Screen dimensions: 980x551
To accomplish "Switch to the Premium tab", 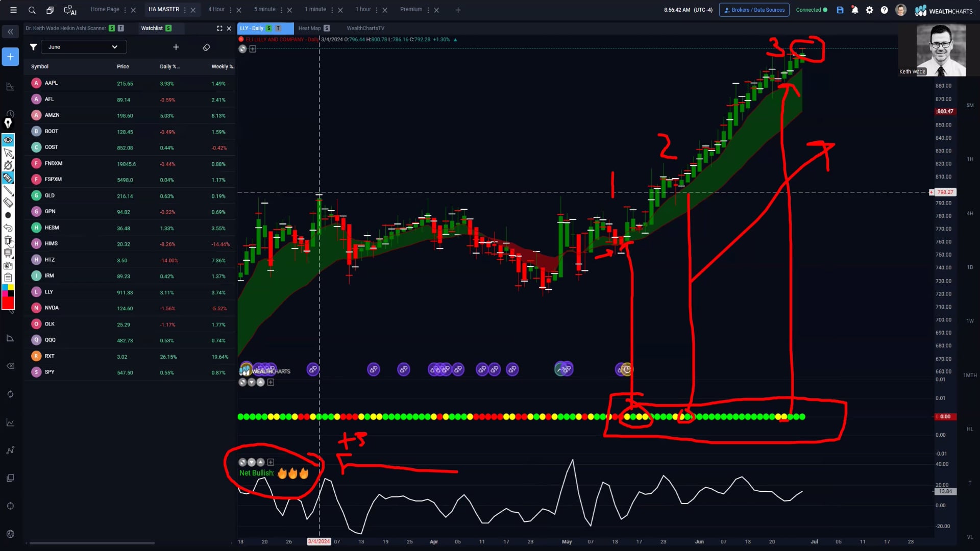I will [411, 9].
